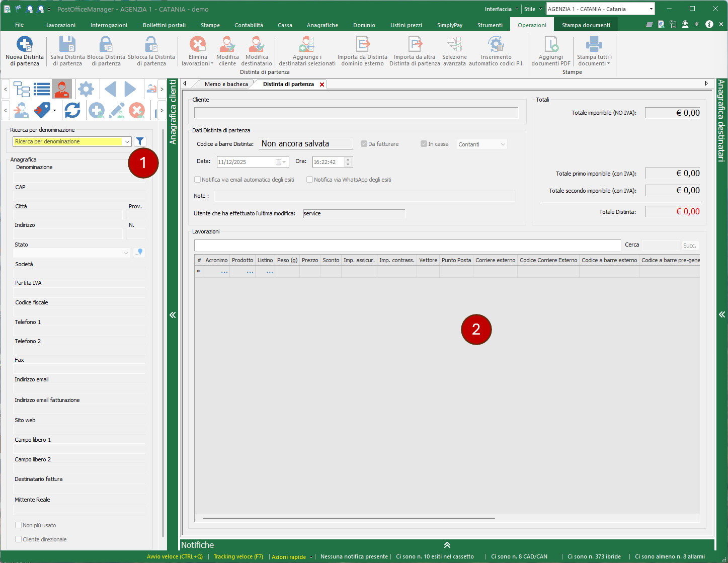
Task: Click Avvio veloce (CTRL+Q) link
Action: point(175,556)
